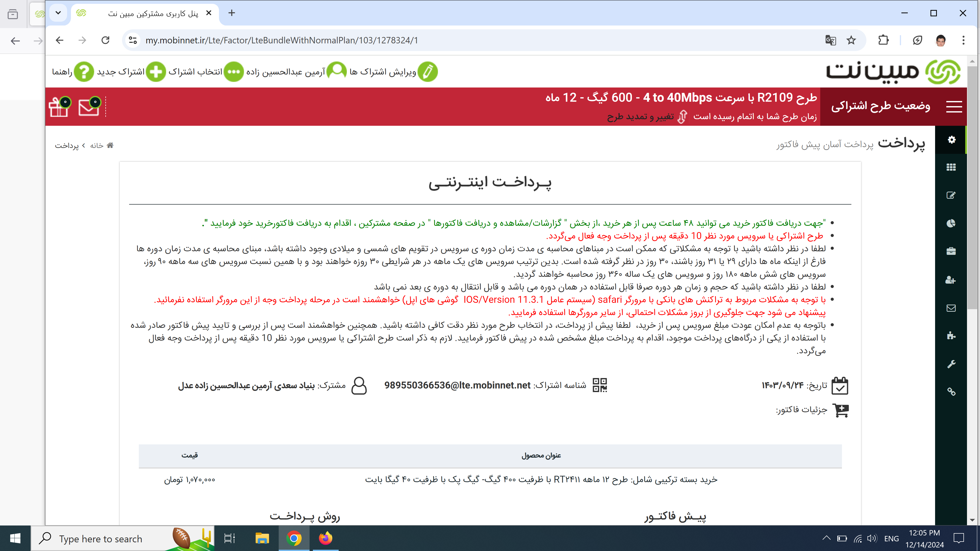This screenshot has height=551, width=980.
Task: Click the taskbar search box
Action: point(122,539)
